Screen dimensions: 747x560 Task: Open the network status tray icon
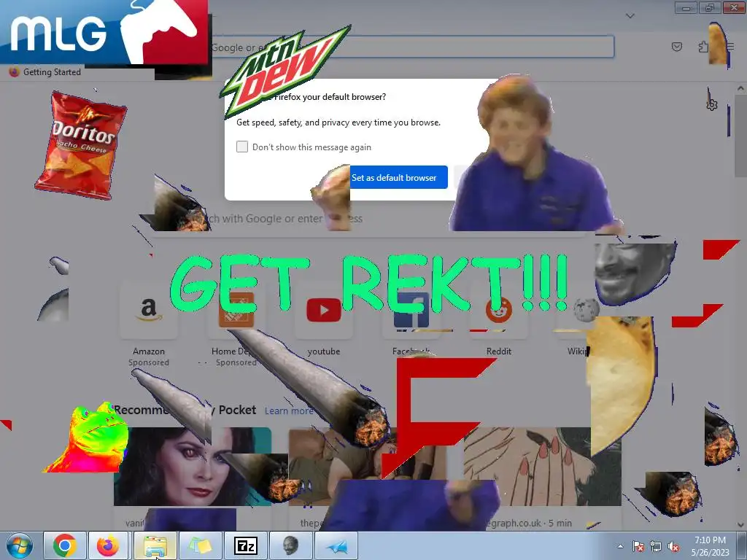click(656, 546)
